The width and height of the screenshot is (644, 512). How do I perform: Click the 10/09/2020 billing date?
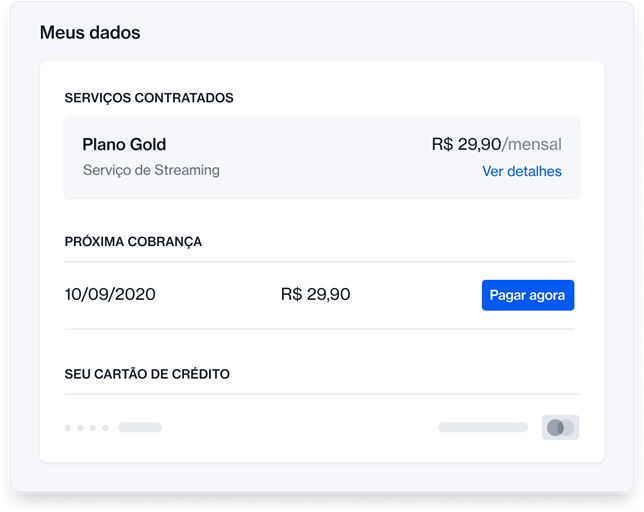[110, 295]
